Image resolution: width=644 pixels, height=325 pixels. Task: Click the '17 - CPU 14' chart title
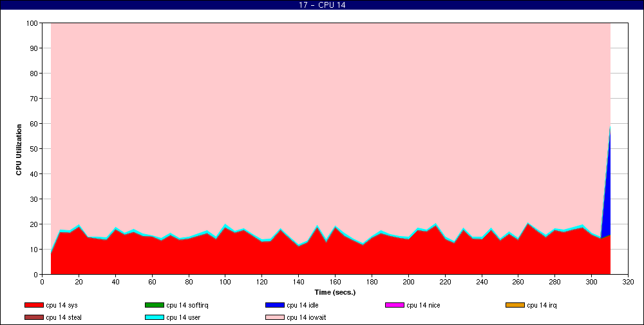pos(322,5)
